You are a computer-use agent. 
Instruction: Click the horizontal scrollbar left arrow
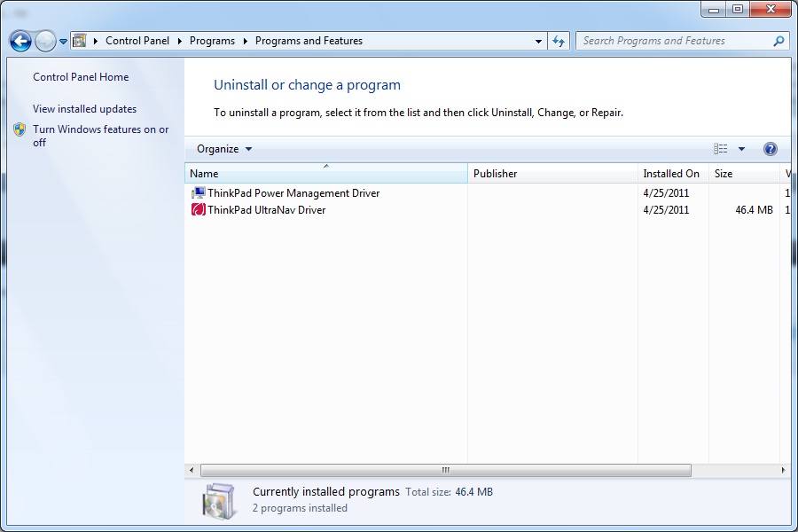click(192, 470)
